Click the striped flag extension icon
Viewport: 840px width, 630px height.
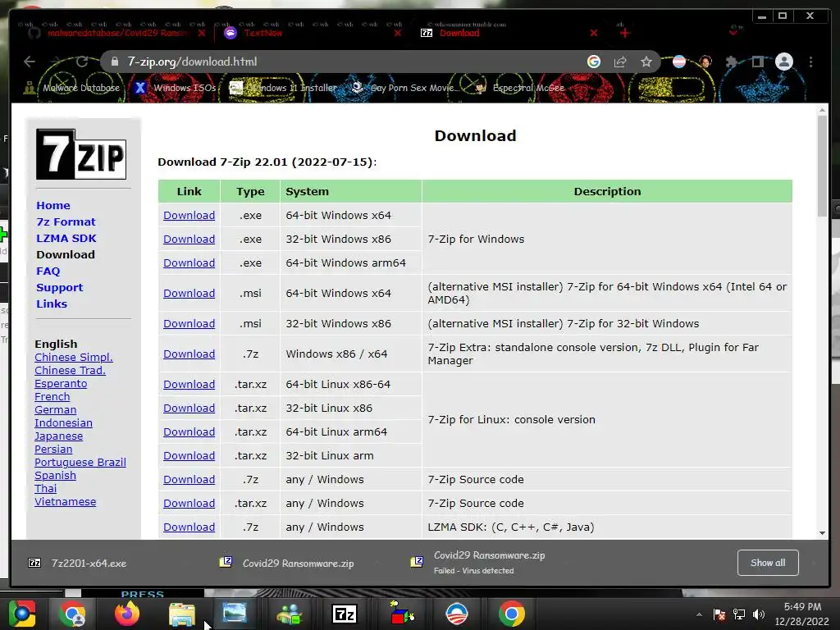coord(679,62)
